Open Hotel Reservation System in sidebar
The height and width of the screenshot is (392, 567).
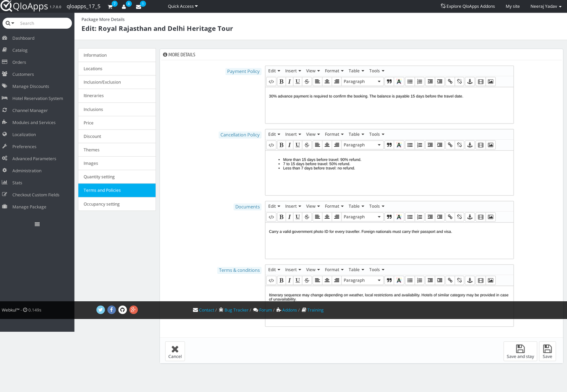(x=38, y=98)
